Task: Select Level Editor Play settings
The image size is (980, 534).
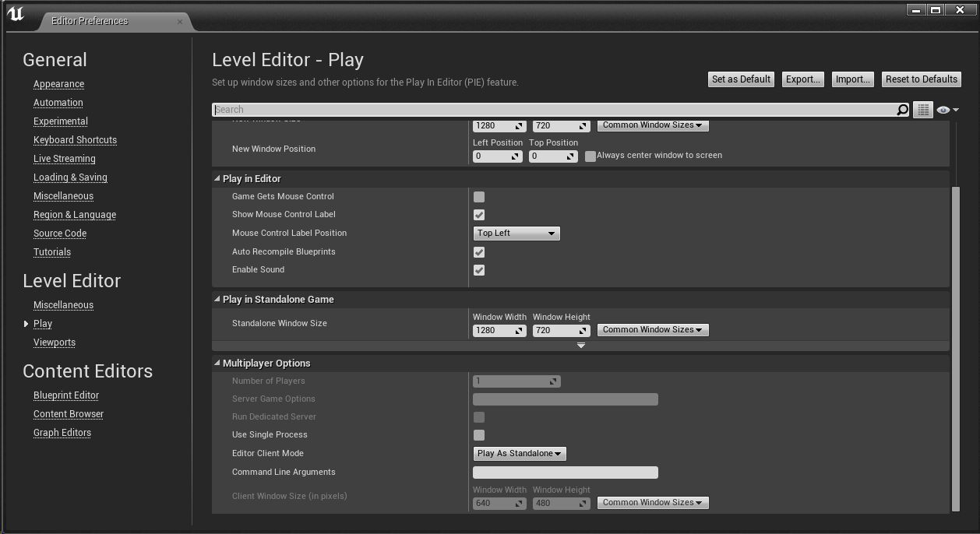Action: pos(43,324)
